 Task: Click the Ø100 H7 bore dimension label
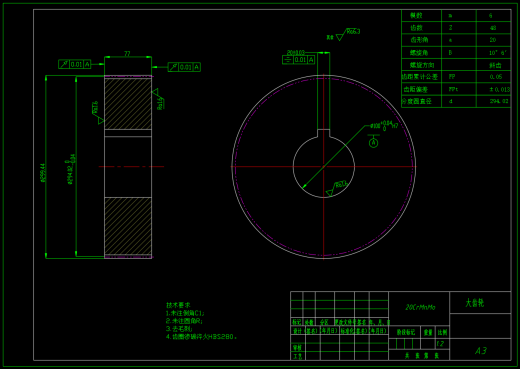384,126
